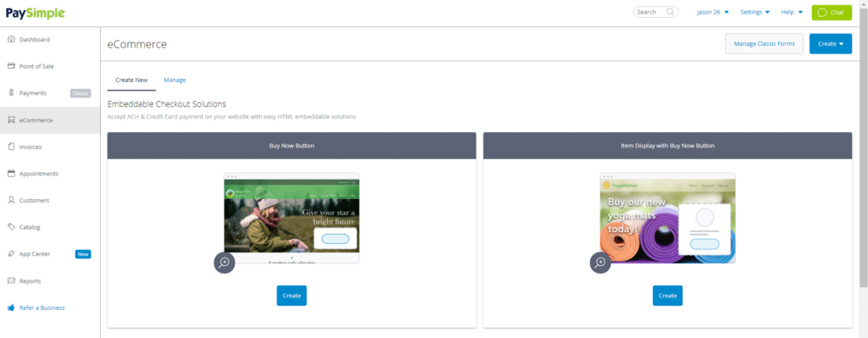Image resolution: width=868 pixels, height=338 pixels.
Task: Click the Classic badge next to Payments
Action: (81, 93)
